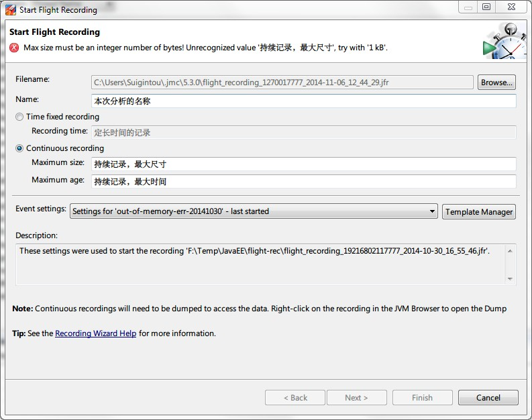Screen dimensions: 532x420
Task: Maximize the Start Flight Recording window
Action: [486, 7]
